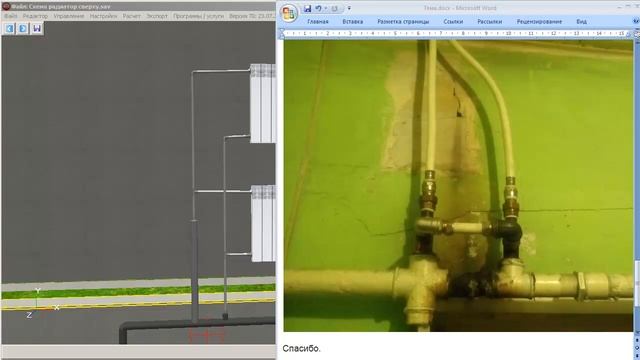Open the Разметка страницы tab

pos(403,22)
